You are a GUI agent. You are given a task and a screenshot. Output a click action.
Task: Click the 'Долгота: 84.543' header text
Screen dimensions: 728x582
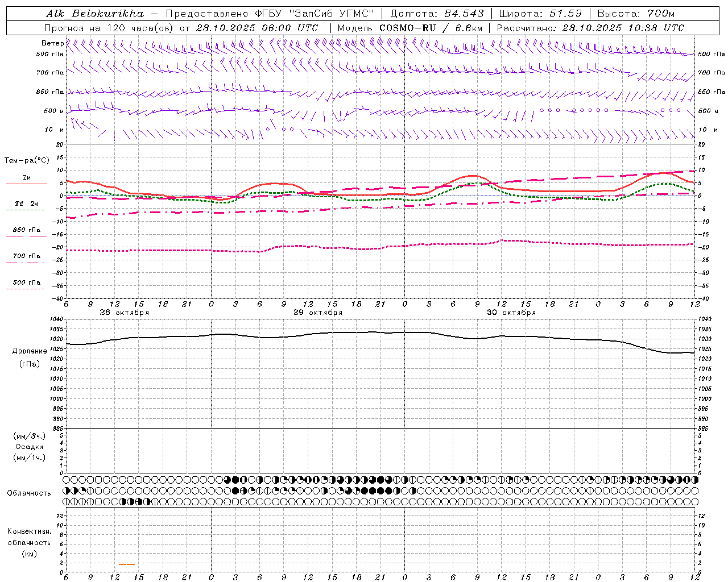click(437, 14)
